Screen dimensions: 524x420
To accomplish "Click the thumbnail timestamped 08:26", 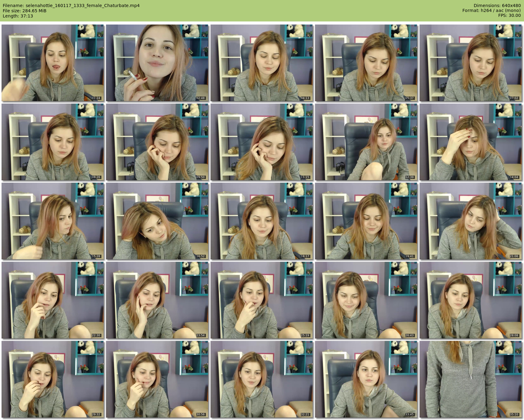I will 52,142.
